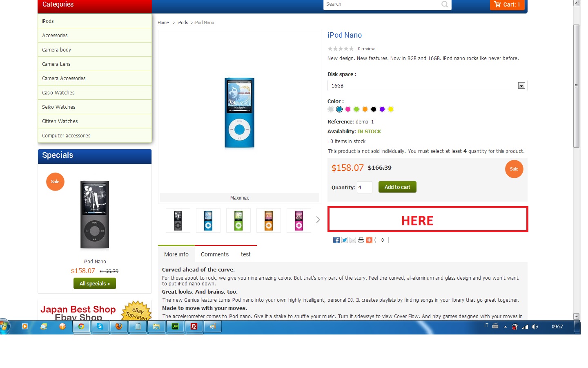The width and height of the screenshot is (588, 368).
Task: Select the grey color swatch
Action: coord(331,109)
